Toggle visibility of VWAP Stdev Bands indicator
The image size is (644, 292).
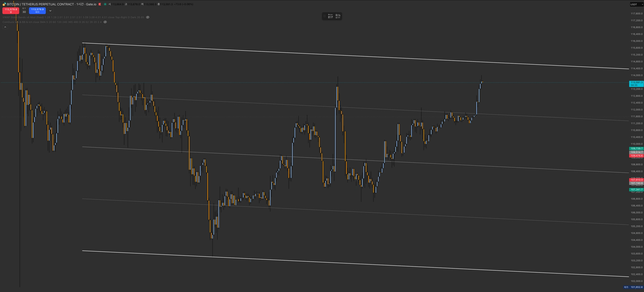[148, 17]
